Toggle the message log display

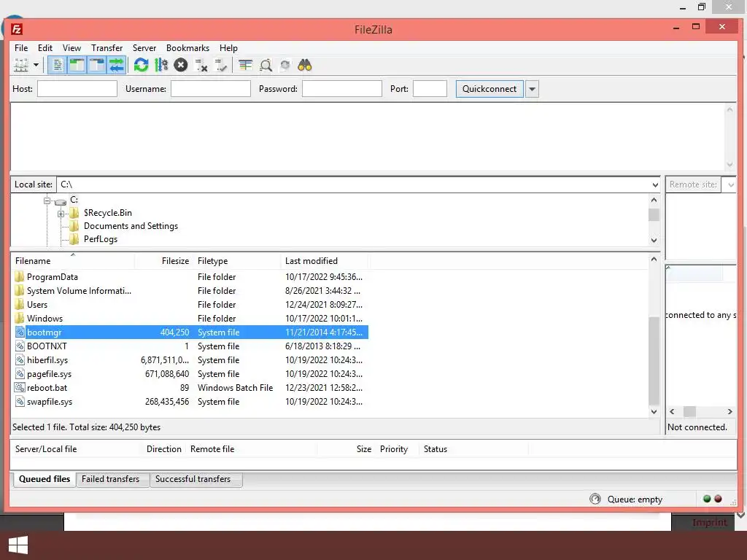[x=57, y=65]
